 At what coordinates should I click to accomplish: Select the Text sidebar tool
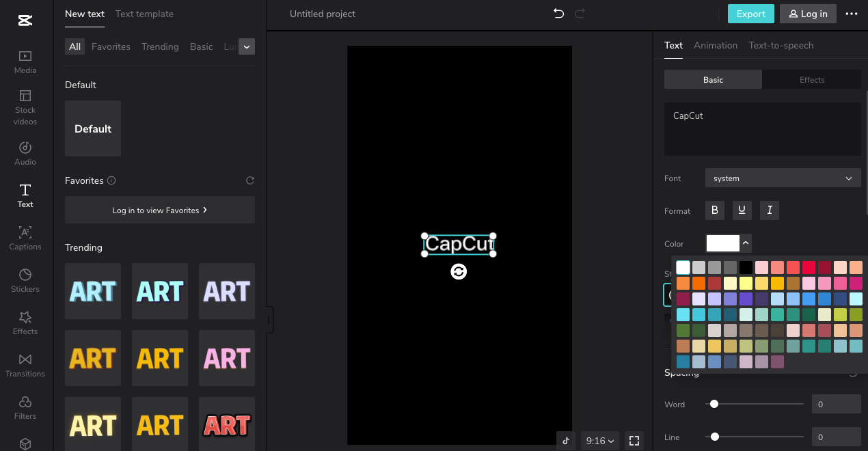pyautogui.click(x=25, y=195)
